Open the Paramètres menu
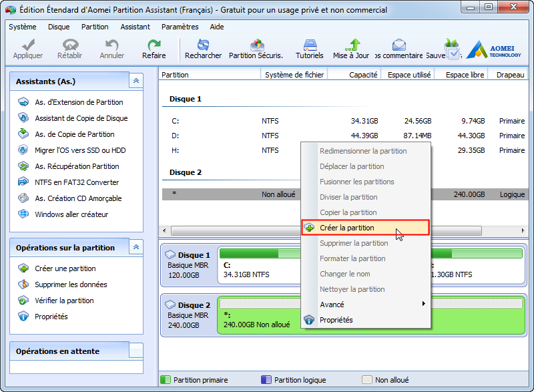Viewport: 534px width, 392px height. pyautogui.click(x=180, y=27)
